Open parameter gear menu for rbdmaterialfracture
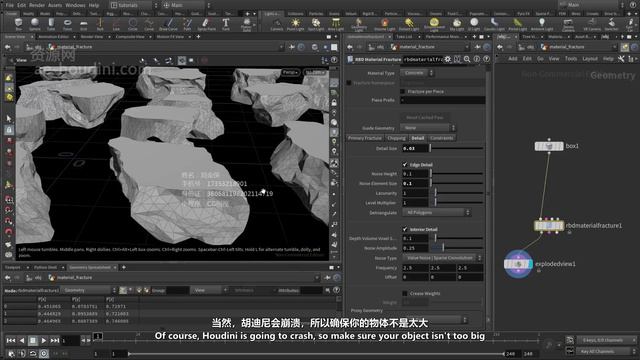640x360 pixels. pyautogui.click(x=448, y=59)
